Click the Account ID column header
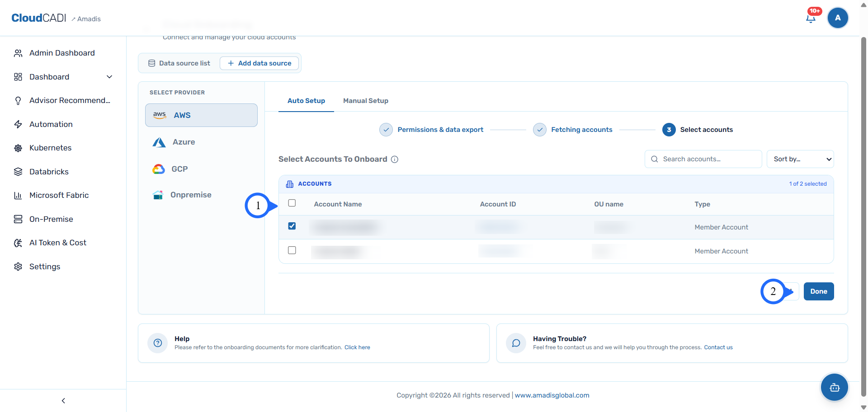This screenshot has width=868, height=412. pos(498,204)
